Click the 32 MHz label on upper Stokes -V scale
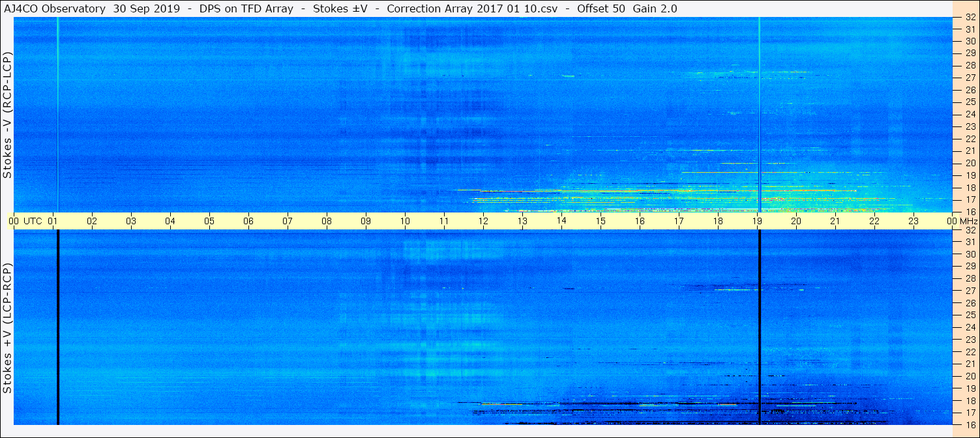This screenshot has width=980, height=438. click(x=970, y=18)
